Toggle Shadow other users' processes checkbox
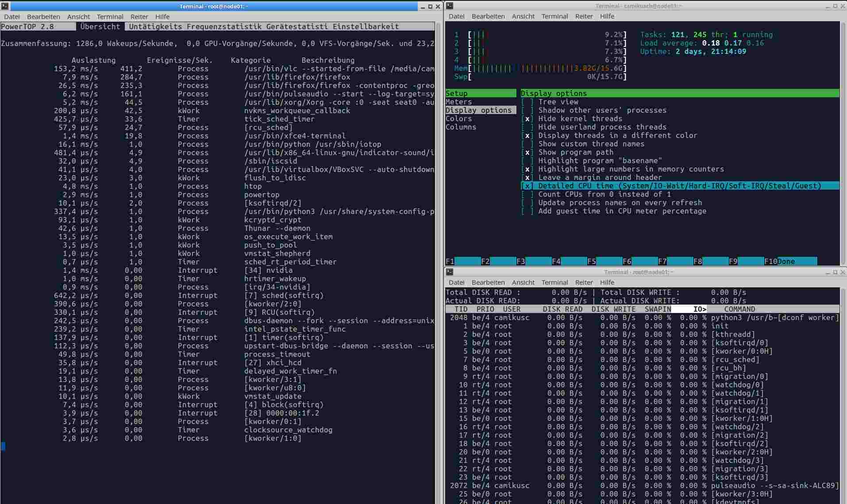 pyautogui.click(x=527, y=110)
